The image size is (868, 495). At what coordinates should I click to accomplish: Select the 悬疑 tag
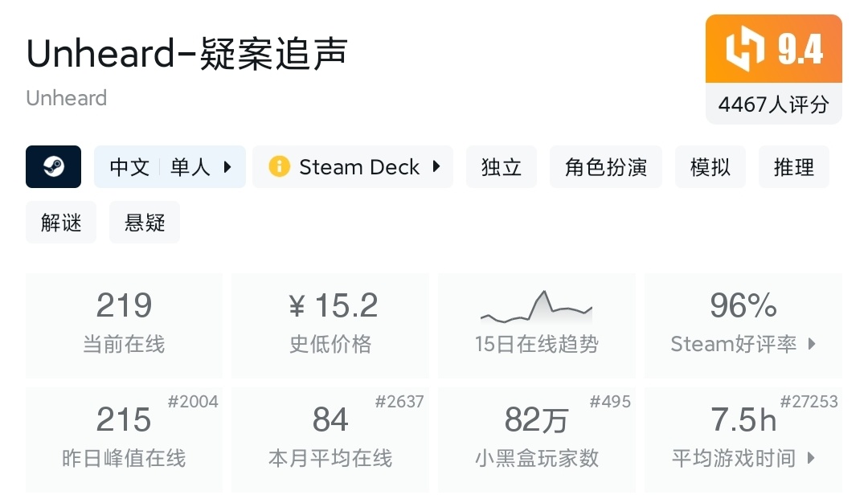(x=145, y=223)
